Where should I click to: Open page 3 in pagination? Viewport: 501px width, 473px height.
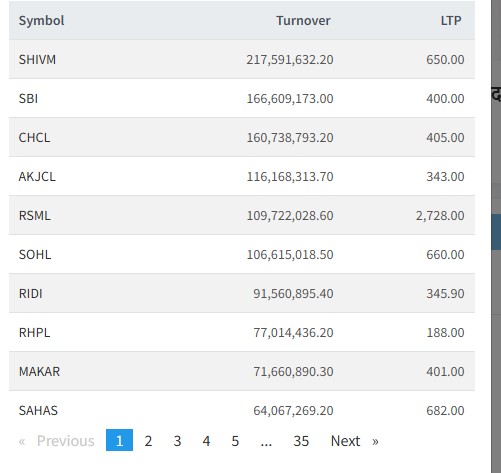[177, 441]
